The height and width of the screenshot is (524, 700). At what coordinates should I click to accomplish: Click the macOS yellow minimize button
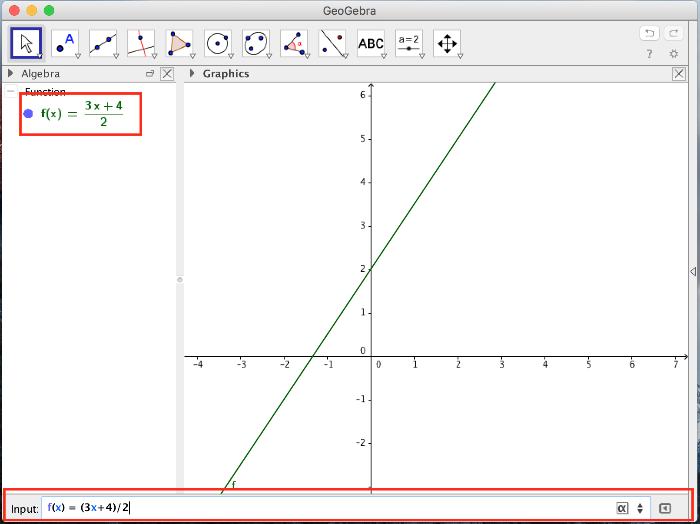tap(31, 11)
